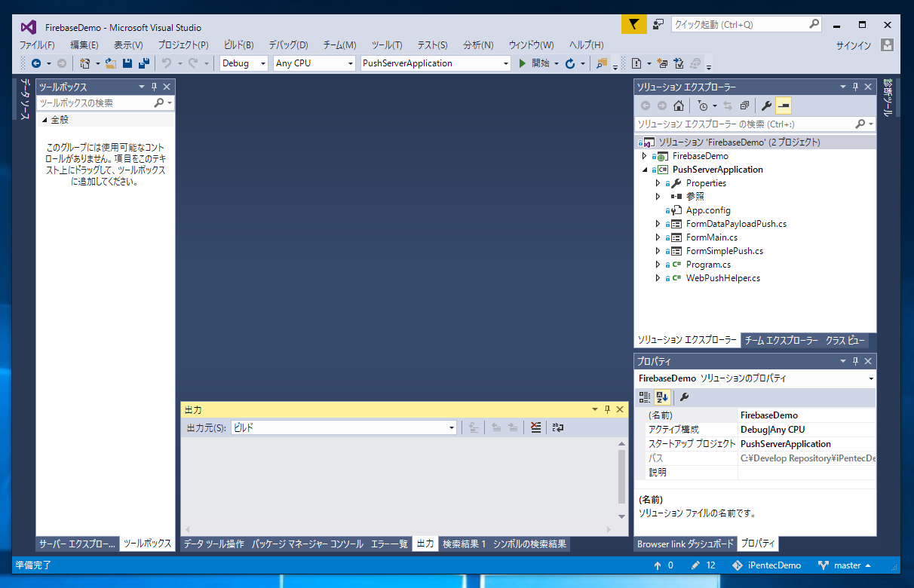Screen dimensions: 914x588
Task: Toggle word wrap in Output window
Action: point(558,427)
